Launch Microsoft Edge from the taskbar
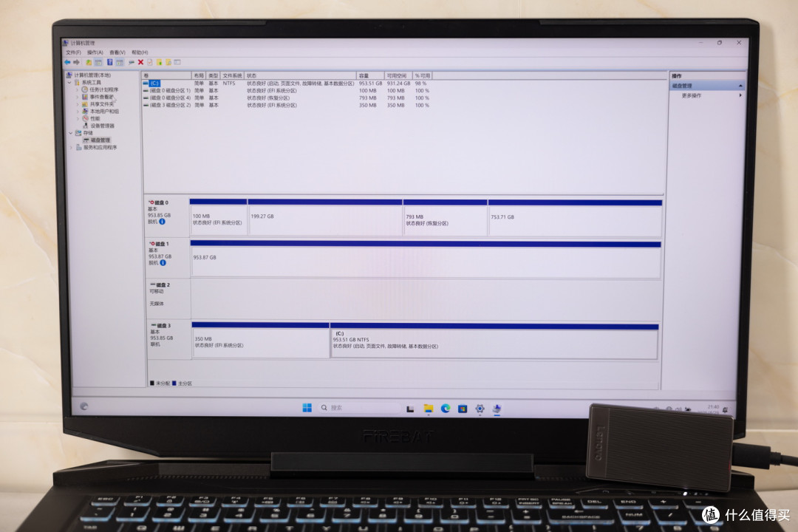798x532 pixels. (x=446, y=409)
